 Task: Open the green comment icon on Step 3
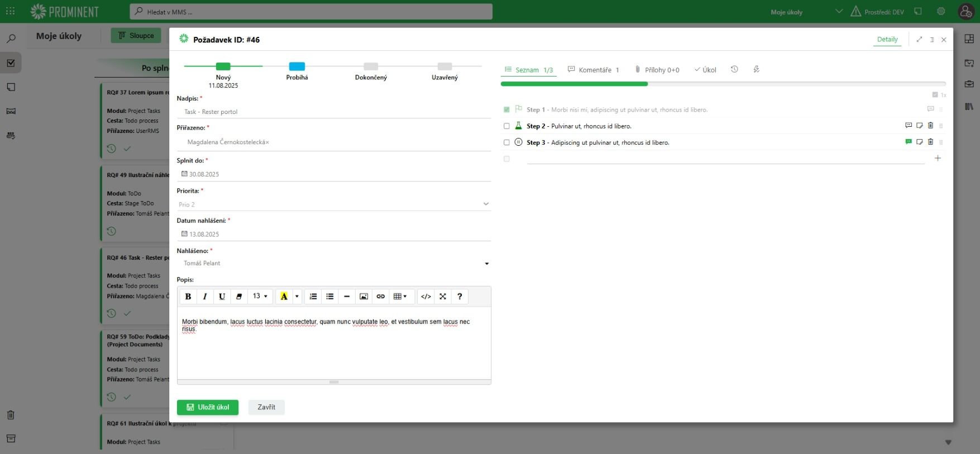pyautogui.click(x=909, y=142)
